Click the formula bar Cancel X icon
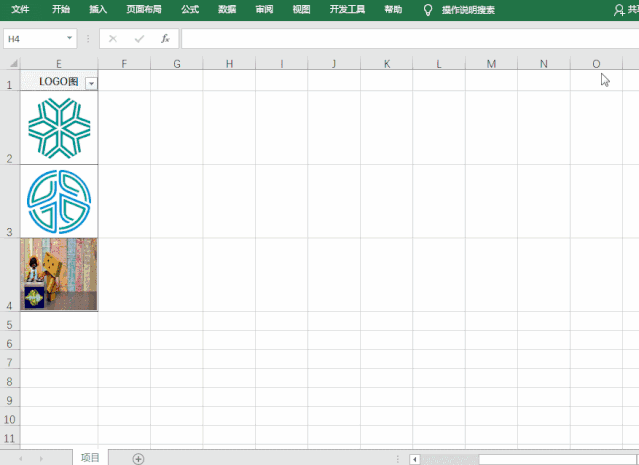Screen dimensions: 639x465 pos(113,39)
